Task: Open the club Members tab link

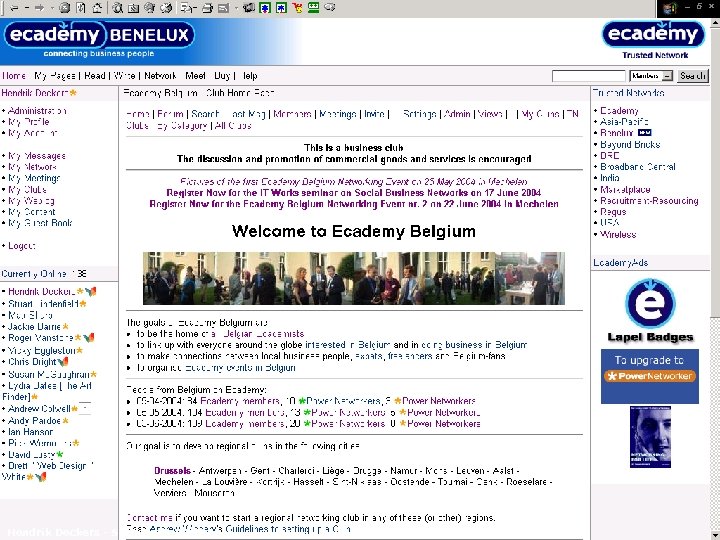Action: point(292,114)
